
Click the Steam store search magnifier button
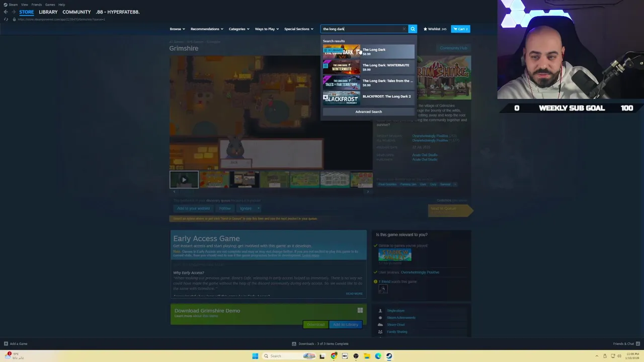[413, 29]
